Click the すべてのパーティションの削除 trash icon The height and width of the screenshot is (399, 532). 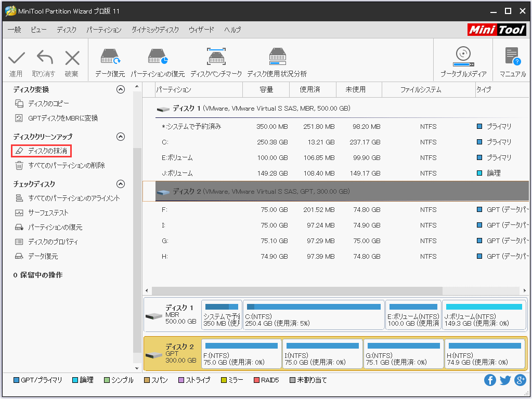[19, 165]
